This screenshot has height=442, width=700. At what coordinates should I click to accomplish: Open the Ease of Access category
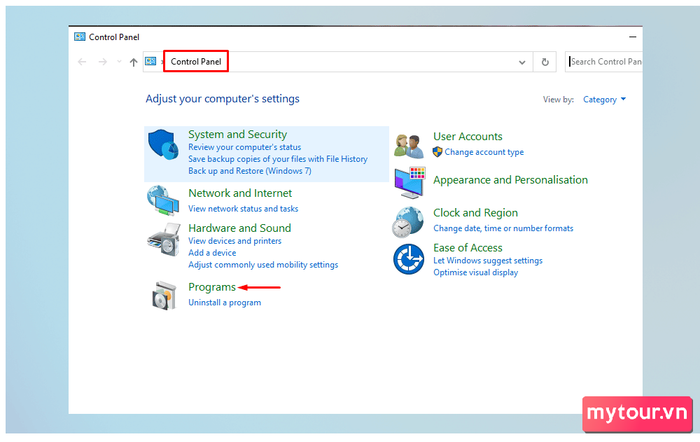coord(467,248)
